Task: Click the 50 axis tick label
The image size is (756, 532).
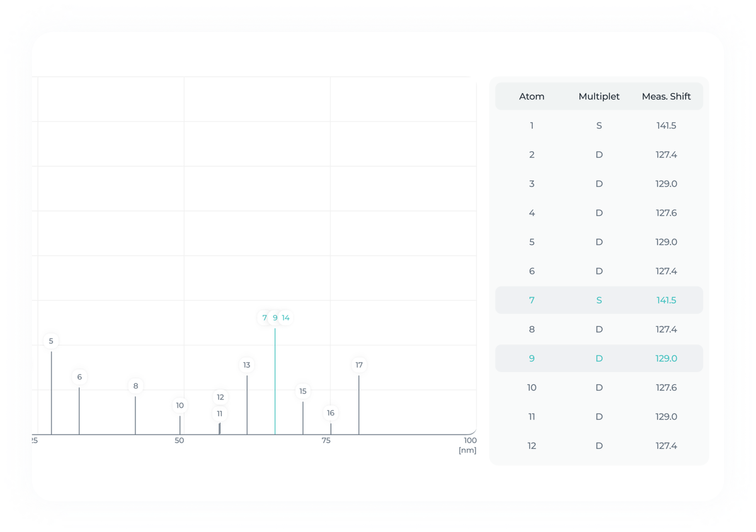Action: (x=180, y=441)
